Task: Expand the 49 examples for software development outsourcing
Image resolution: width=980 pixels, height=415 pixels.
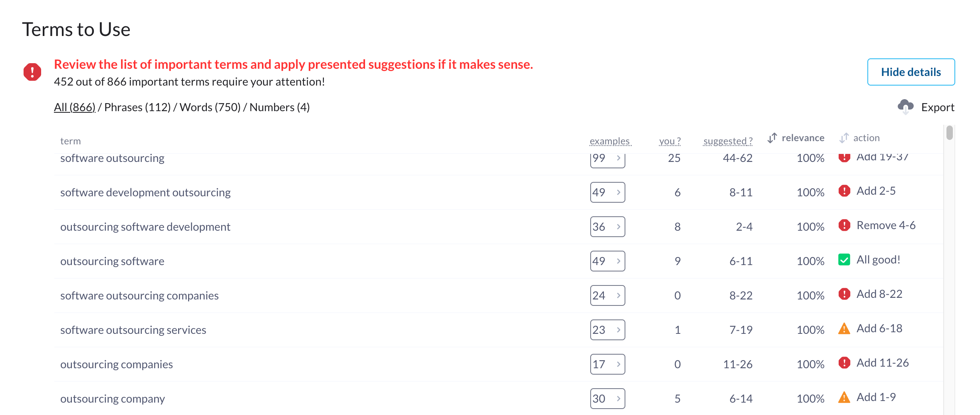Action: [607, 192]
